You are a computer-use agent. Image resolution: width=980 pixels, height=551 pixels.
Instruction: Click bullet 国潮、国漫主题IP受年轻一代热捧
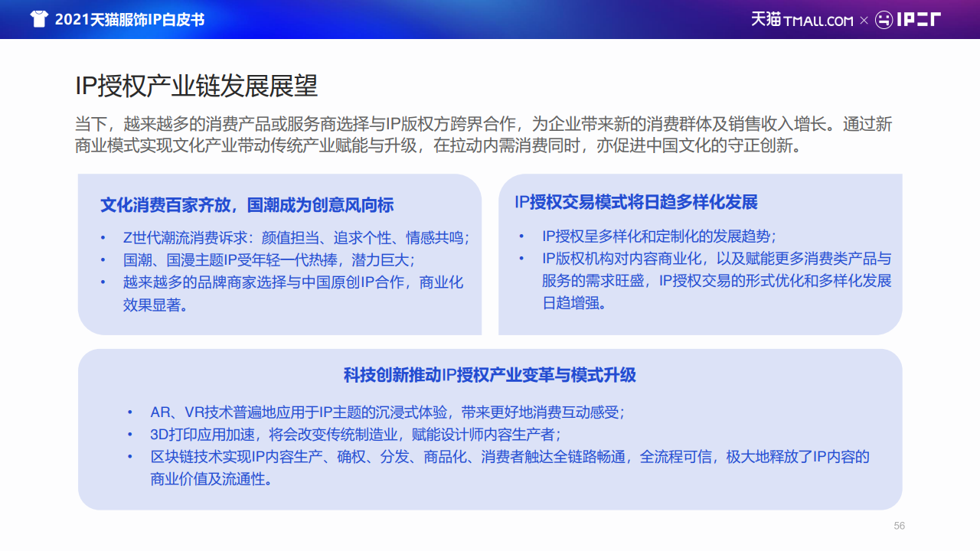tap(269, 260)
